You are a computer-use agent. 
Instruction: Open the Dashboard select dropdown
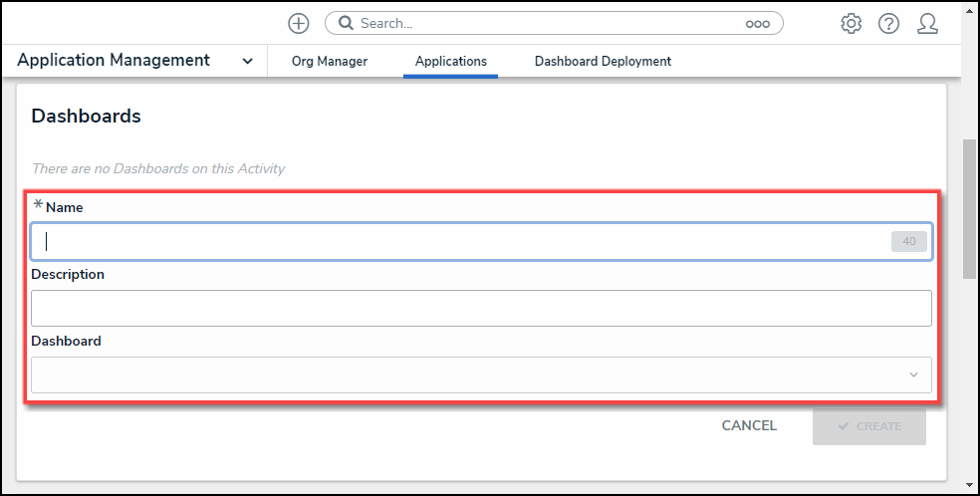[x=481, y=375]
